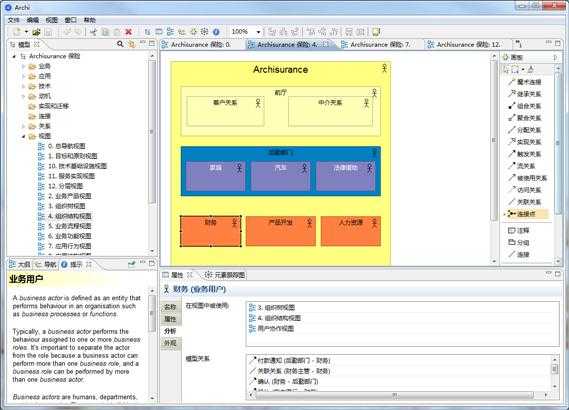The image size is (569, 410).
Task: Open the New icon's dropdown arrow
Action: coord(26,32)
